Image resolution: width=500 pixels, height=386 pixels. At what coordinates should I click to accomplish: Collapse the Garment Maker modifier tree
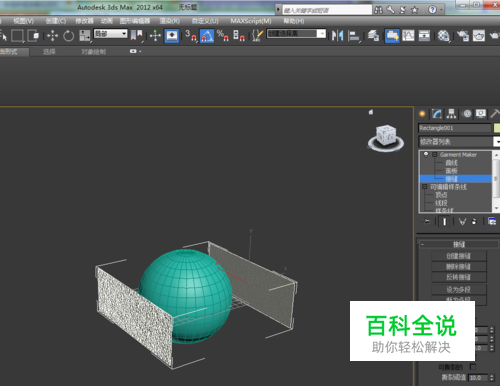(435, 155)
